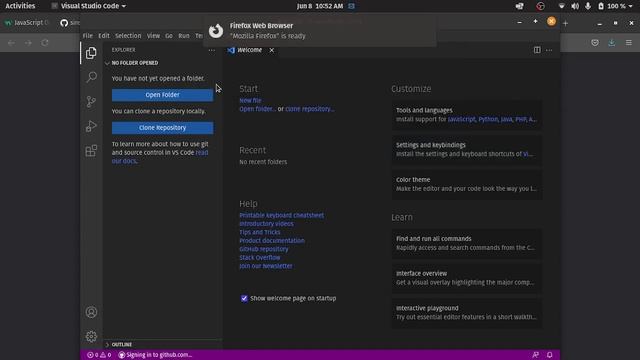Image resolution: width=640 pixels, height=360 pixels.
Task: Open the File menu
Action: (88, 36)
